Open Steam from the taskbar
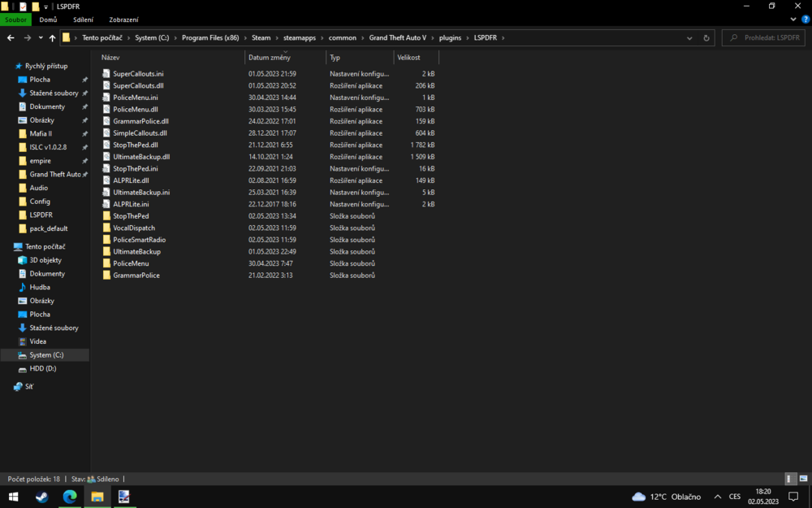Screen dimensions: 812x508 [x=42, y=497]
